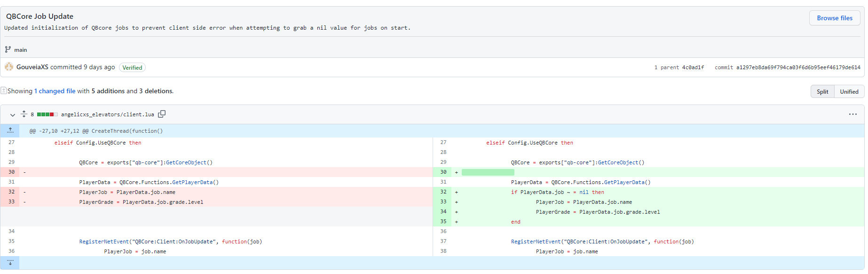Open the 1 changed file link
Viewport: 868px width, 274px height.
point(55,91)
